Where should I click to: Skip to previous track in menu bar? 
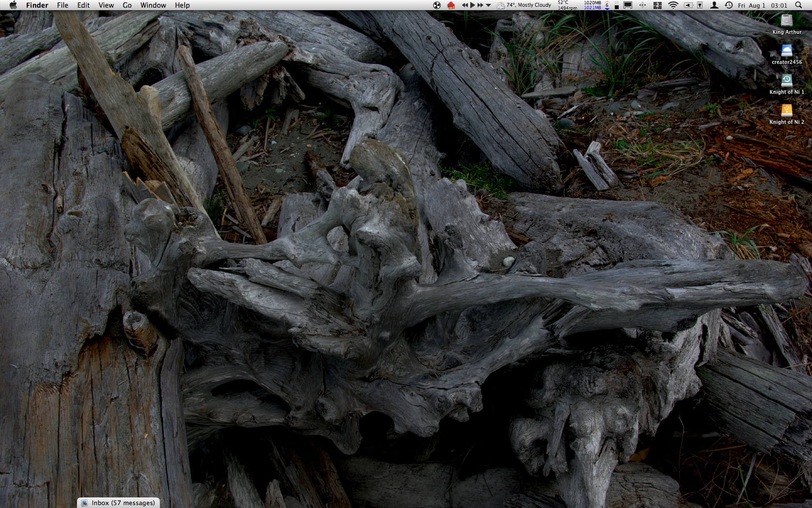pos(465,5)
